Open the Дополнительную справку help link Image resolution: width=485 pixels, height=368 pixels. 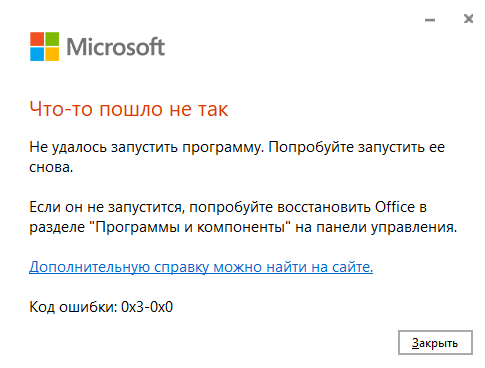tap(201, 267)
